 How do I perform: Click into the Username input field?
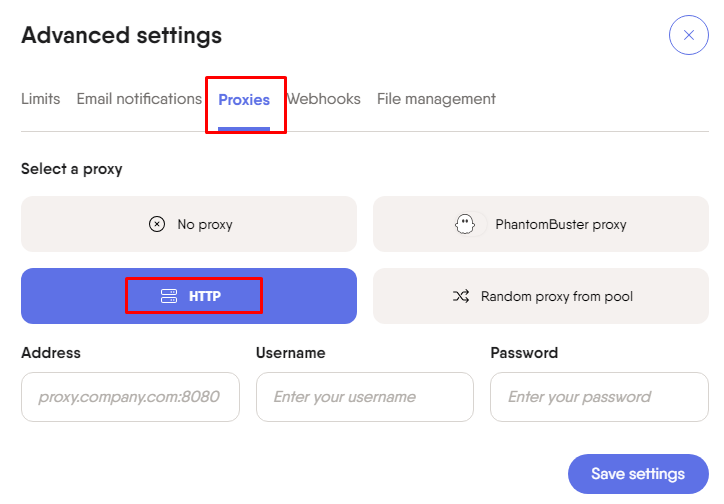(x=365, y=397)
